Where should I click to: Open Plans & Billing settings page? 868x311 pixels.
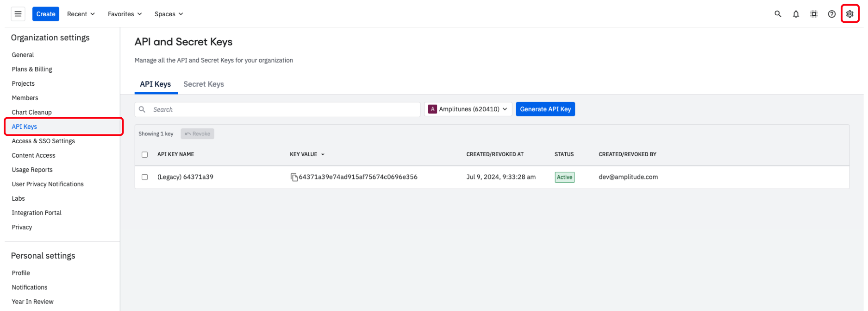click(32, 69)
